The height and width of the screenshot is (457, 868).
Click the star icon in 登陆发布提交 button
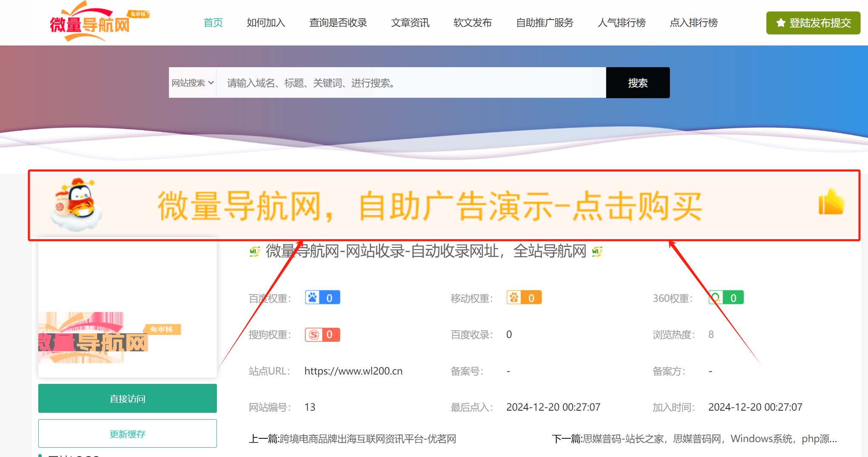(781, 23)
